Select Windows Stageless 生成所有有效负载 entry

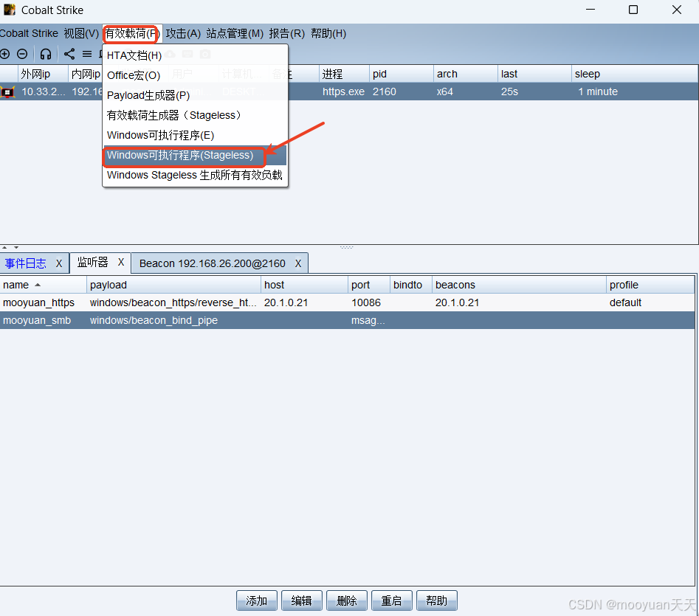click(196, 175)
